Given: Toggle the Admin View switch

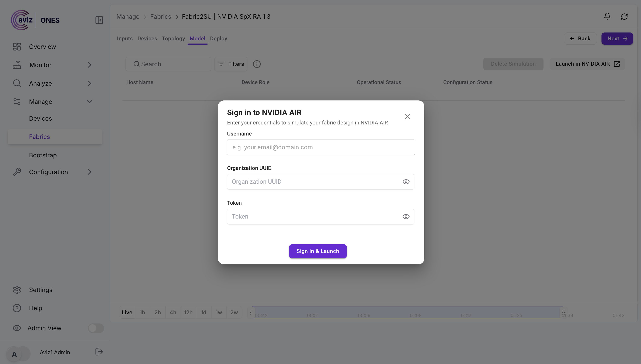Looking at the screenshot, I should point(96,328).
